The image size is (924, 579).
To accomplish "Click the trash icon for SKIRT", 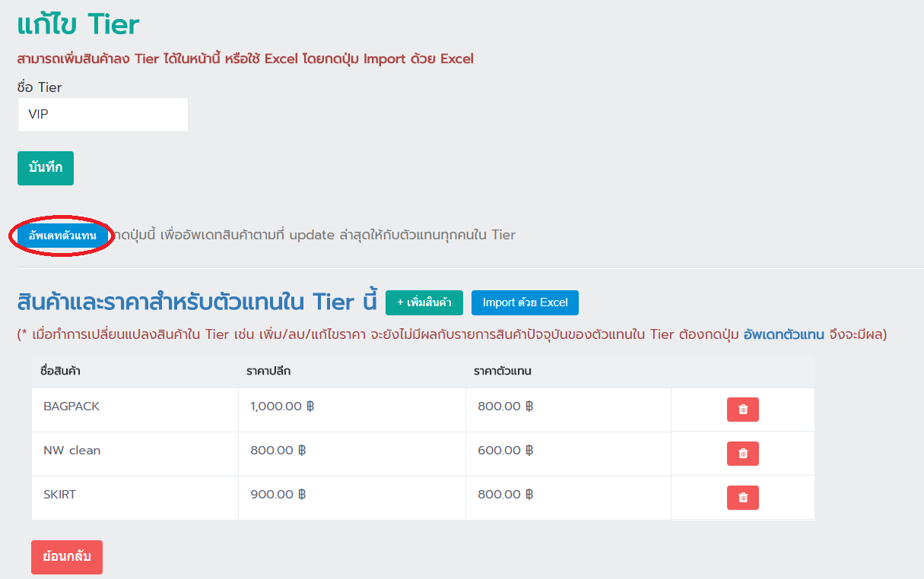I will click(742, 498).
